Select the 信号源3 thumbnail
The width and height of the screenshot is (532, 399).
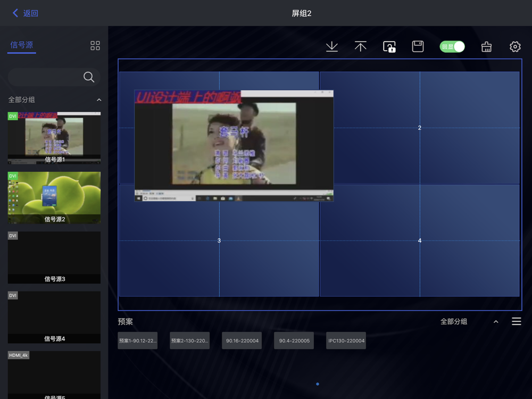click(x=54, y=257)
